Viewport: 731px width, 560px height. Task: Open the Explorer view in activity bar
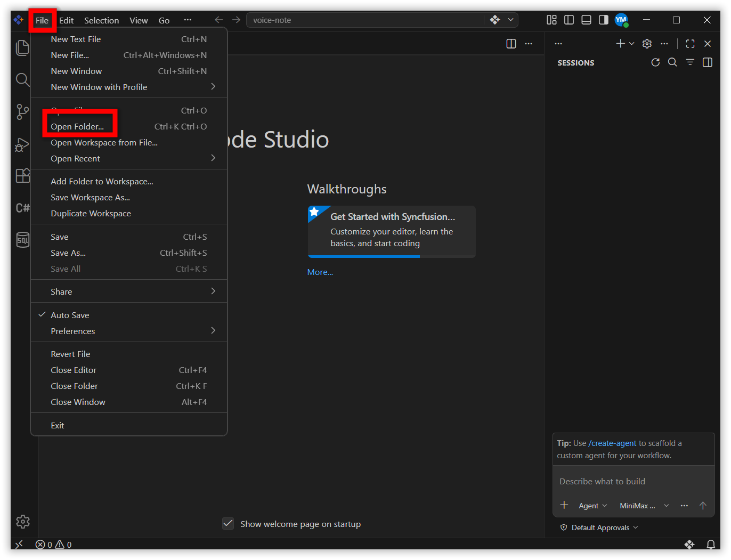point(22,48)
